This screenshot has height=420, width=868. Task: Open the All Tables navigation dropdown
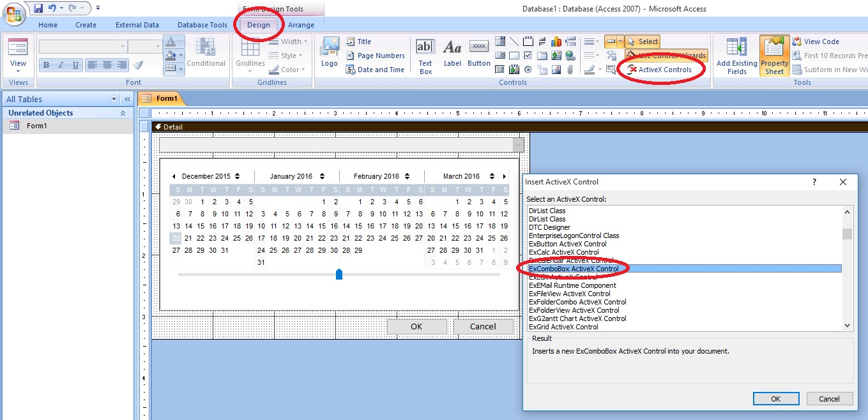click(x=114, y=100)
